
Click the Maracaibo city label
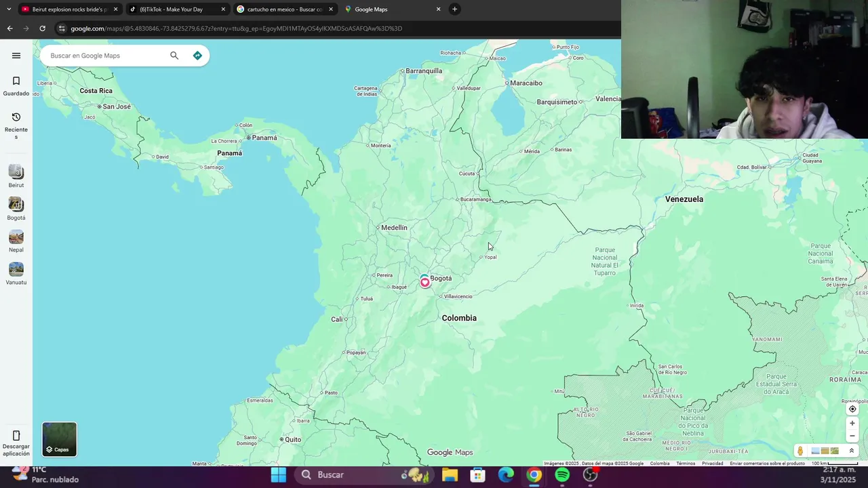526,83
